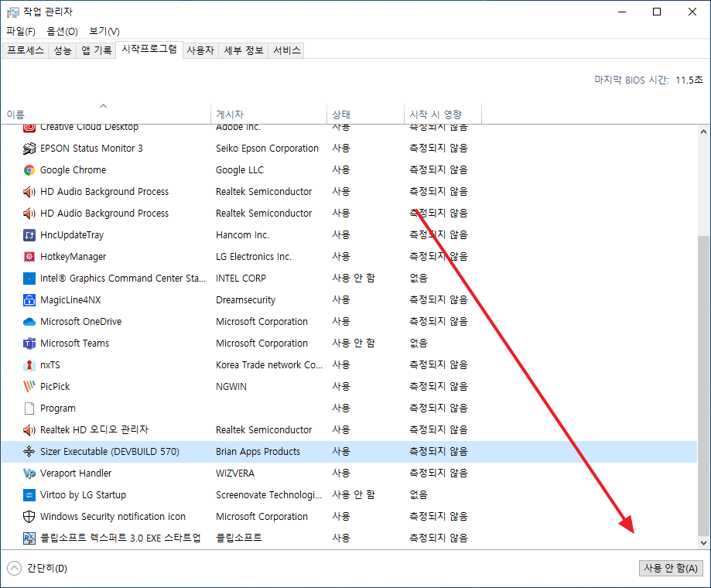Select publisher cell 'Brian Apps Products'
This screenshot has height=588, width=711.
258,452
